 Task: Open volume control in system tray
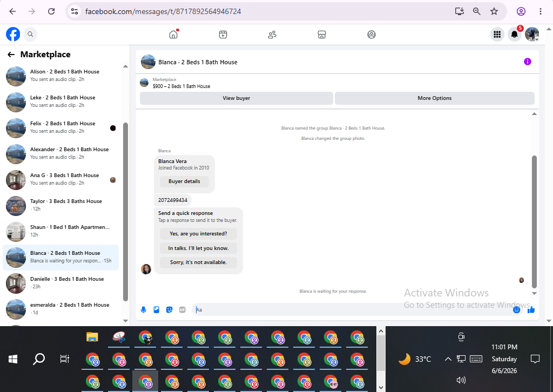[461, 380]
